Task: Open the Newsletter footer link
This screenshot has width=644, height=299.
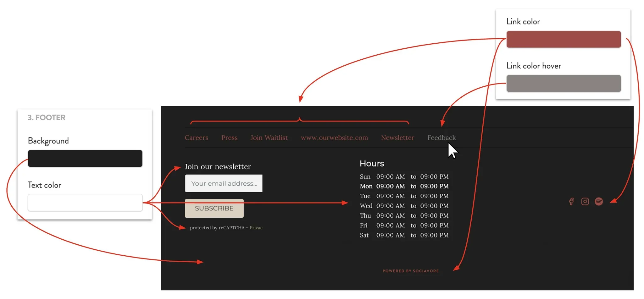Action: pyautogui.click(x=397, y=138)
